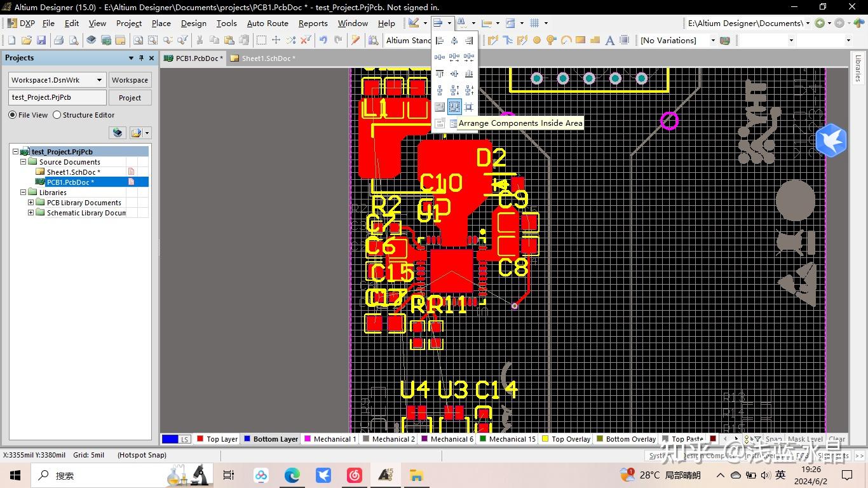868x488 pixels.
Task: Select the File View radio button
Action: pyautogui.click(x=13, y=115)
